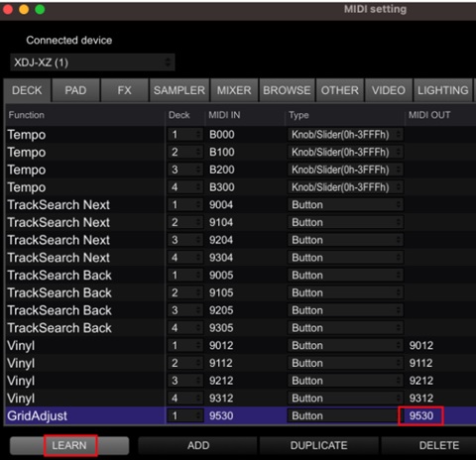Open Deck stepper for GridAdjust row
Viewport: 476px width, 460px height.
(184, 415)
